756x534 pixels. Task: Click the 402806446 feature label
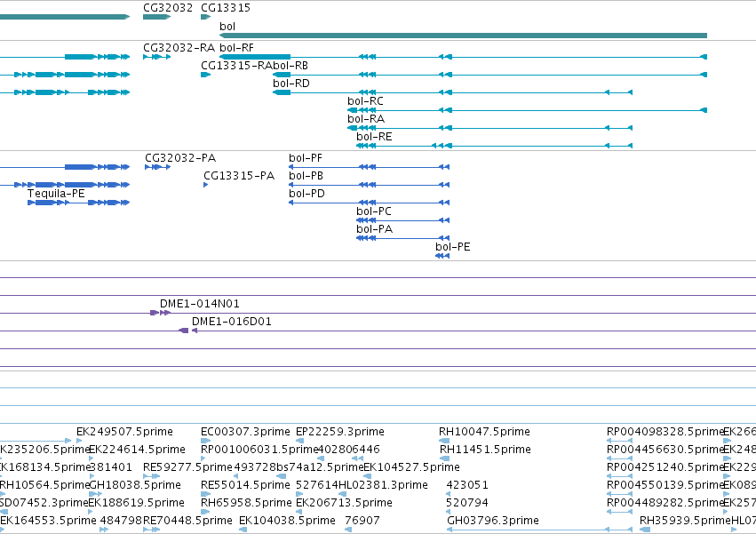(x=349, y=450)
